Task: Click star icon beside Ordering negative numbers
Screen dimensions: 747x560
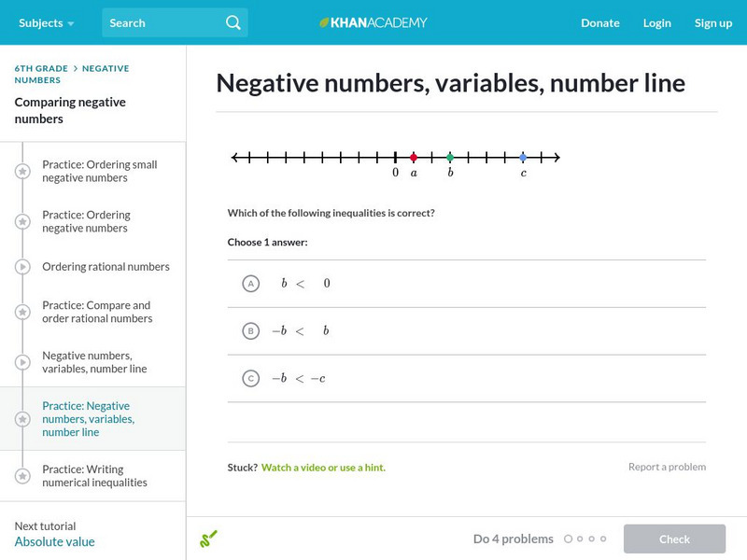Action: (22, 222)
